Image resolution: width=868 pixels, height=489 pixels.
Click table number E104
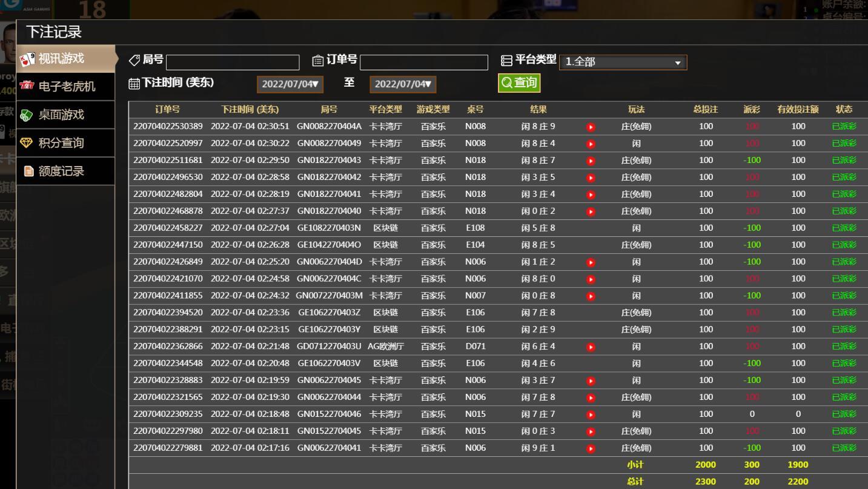click(x=475, y=245)
